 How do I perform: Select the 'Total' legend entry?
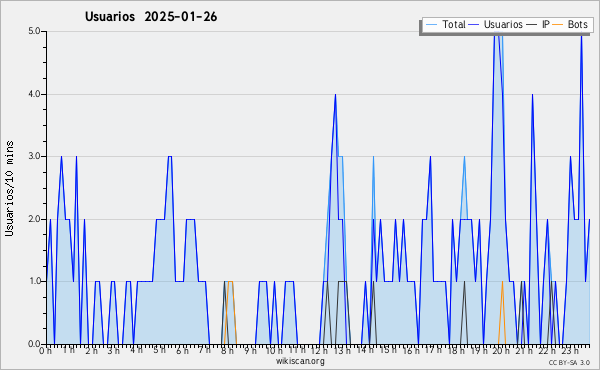pos(445,24)
